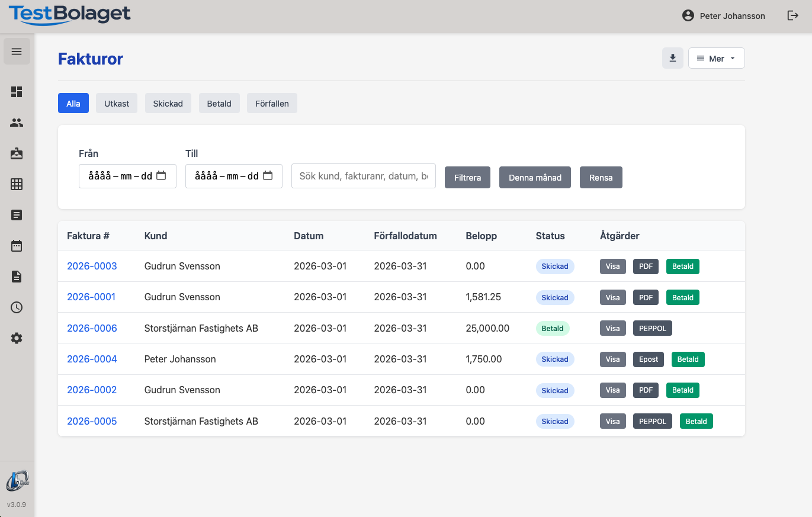This screenshot has width=812, height=517.
Task: Open settings gear in sidebar
Action: (17, 338)
